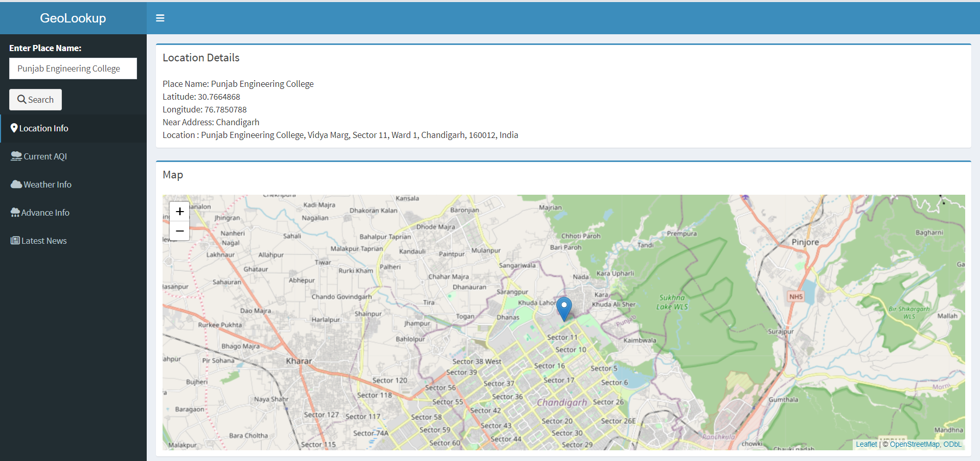Click the Map panel heading
This screenshot has width=980, height=461.
173,175
